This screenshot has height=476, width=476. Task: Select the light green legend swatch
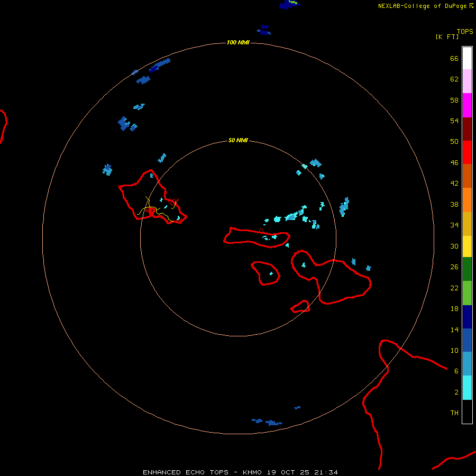[x=467, y=293]
